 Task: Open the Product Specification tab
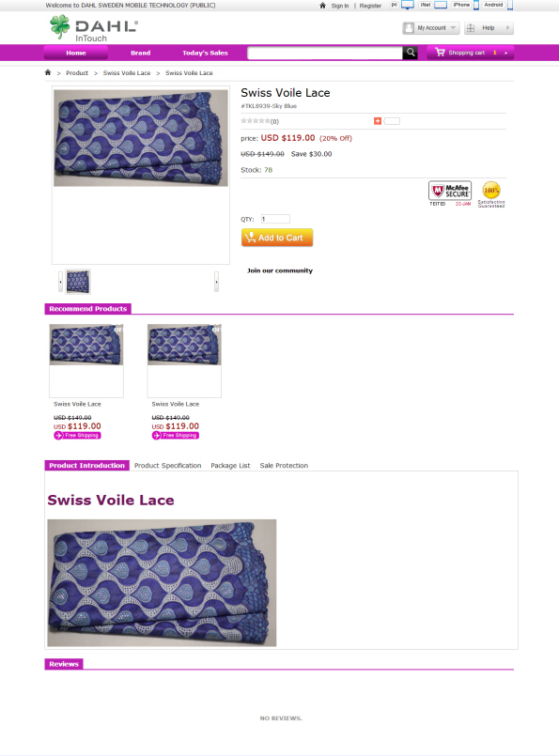tap(168, 465)
